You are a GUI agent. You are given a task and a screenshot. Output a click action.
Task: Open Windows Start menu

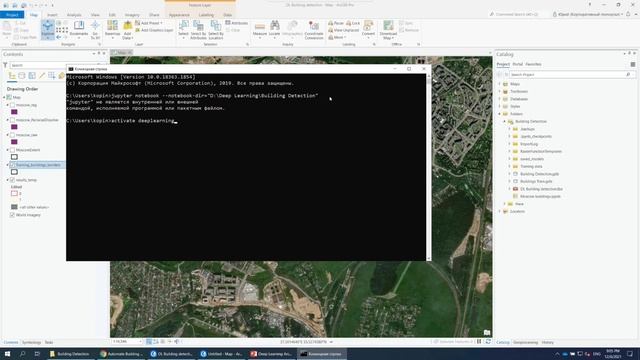(x=7, y=354)
